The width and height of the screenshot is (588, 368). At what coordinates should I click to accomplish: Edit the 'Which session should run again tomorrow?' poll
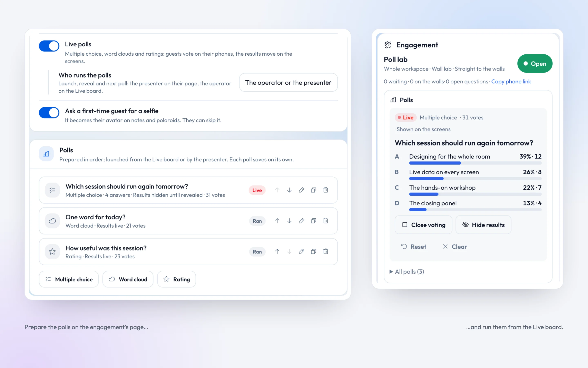pyautogui.click(x=301, y=190)
